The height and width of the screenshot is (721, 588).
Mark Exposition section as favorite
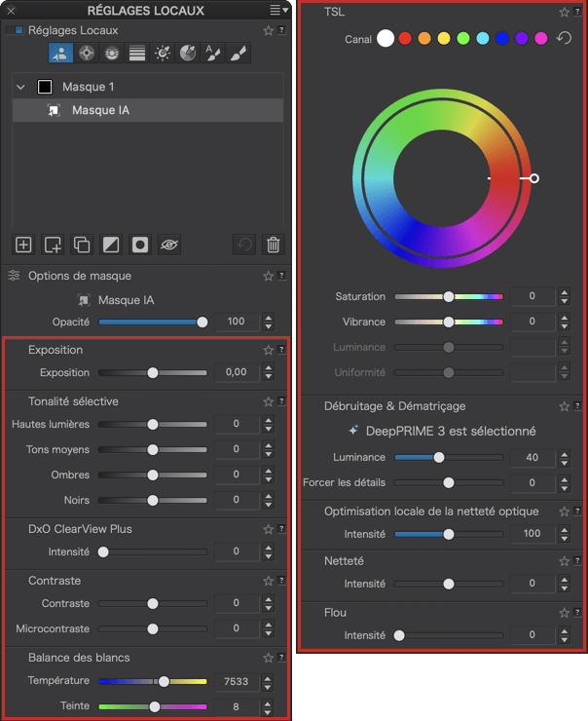click(268, 350)
